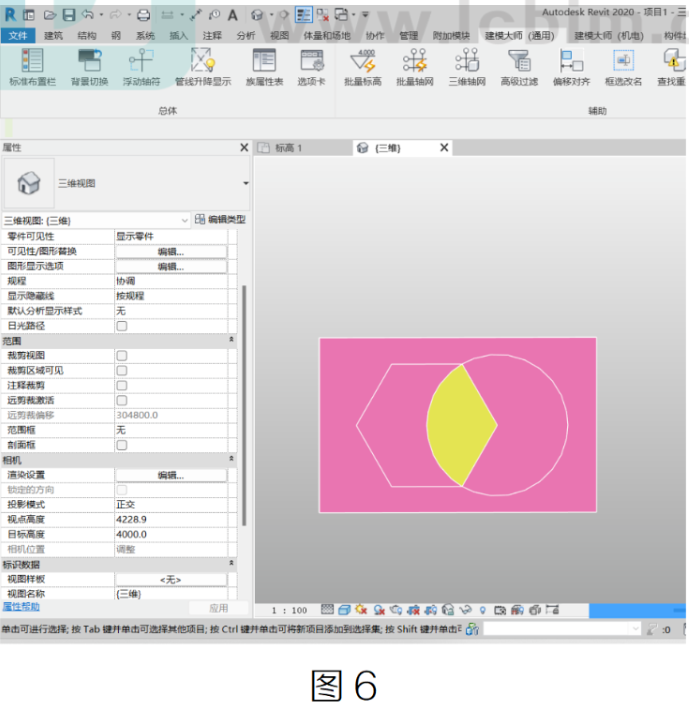Click the Open folder icon in quick access toolbar
Viewport: 689px width, 720px height.
(50, 15)
